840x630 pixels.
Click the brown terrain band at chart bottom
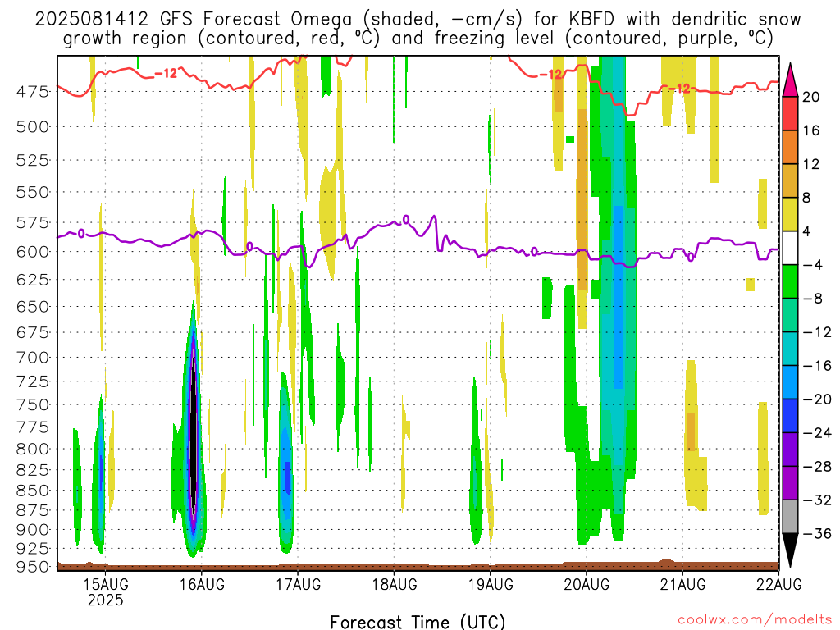click(x=418, y=566)
